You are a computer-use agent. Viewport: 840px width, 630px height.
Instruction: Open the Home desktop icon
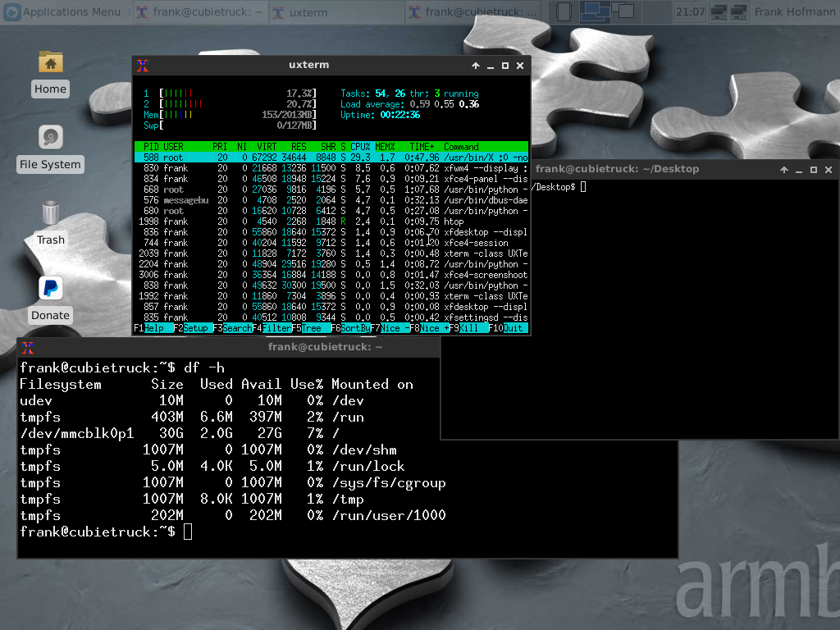[50, 62]
